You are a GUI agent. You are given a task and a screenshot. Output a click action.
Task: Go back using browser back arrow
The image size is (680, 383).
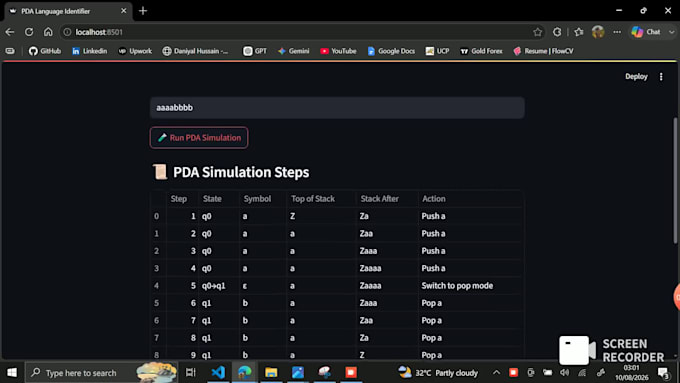pyautogui.click(x=10, y=32)
